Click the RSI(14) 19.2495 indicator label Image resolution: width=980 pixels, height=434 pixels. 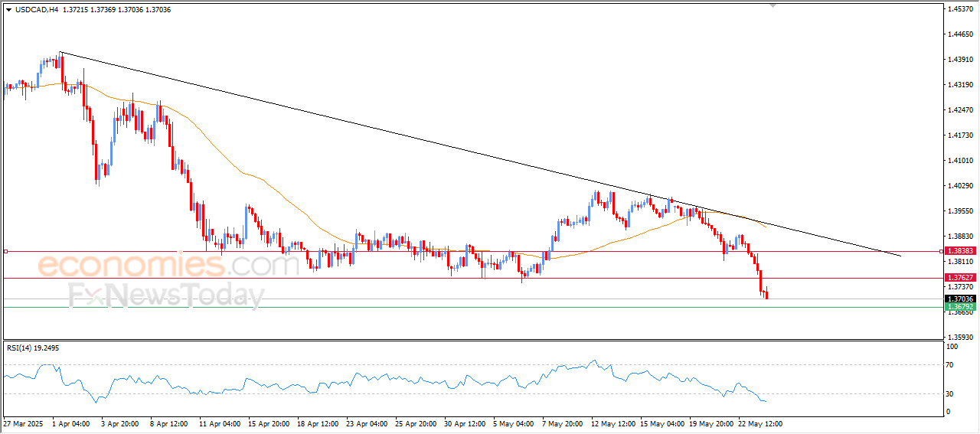click(33, 348)
